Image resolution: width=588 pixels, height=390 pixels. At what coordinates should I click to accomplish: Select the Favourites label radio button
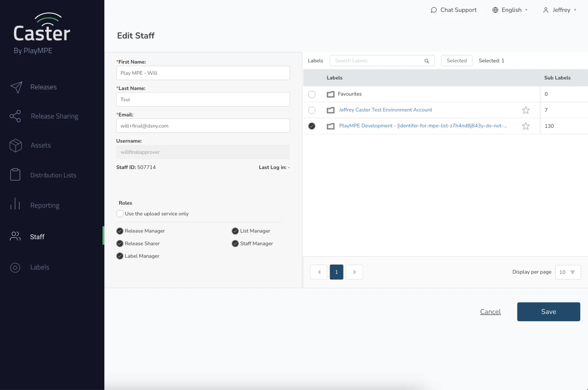click(312, 94)
